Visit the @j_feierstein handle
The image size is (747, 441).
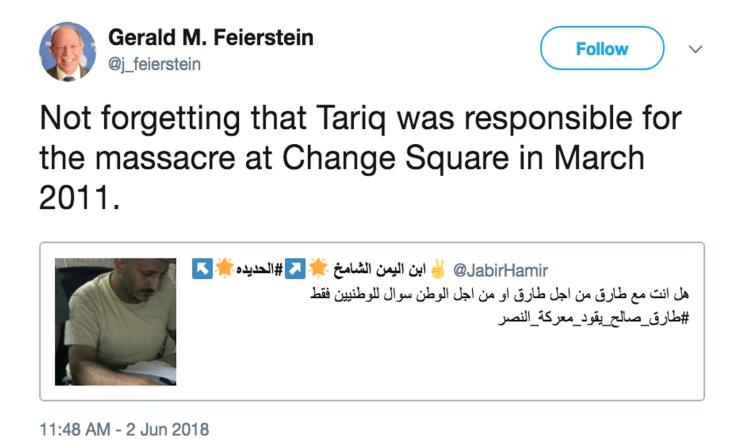(153, 65)
